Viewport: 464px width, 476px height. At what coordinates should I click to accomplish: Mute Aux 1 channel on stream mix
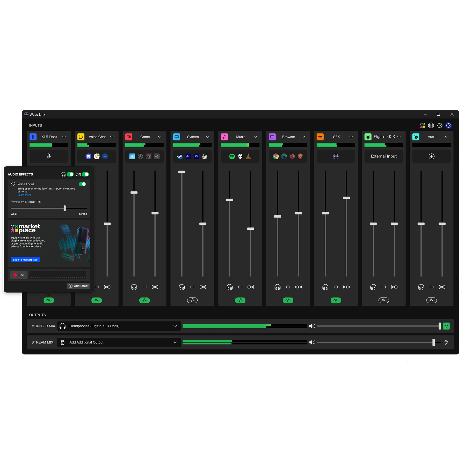tap(442, 287)
